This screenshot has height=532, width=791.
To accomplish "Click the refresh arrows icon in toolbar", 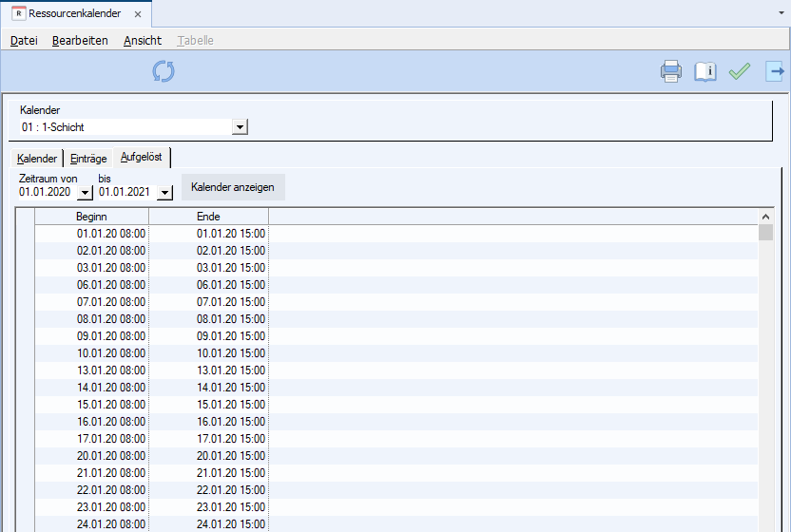I will [x=164, y=71].
